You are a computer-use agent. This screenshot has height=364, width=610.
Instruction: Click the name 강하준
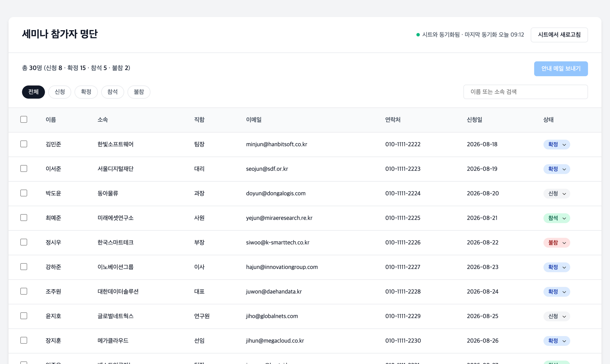click(x=53, y=267)
